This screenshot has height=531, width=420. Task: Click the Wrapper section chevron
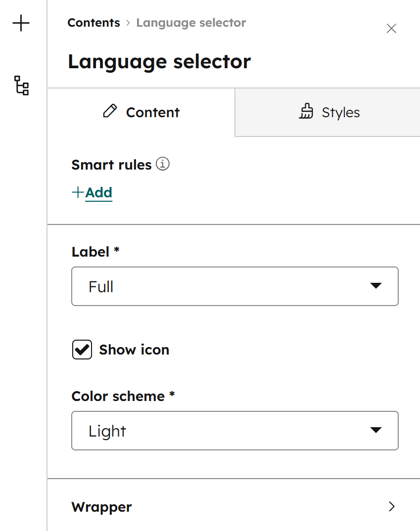click(x=391, y=507)
